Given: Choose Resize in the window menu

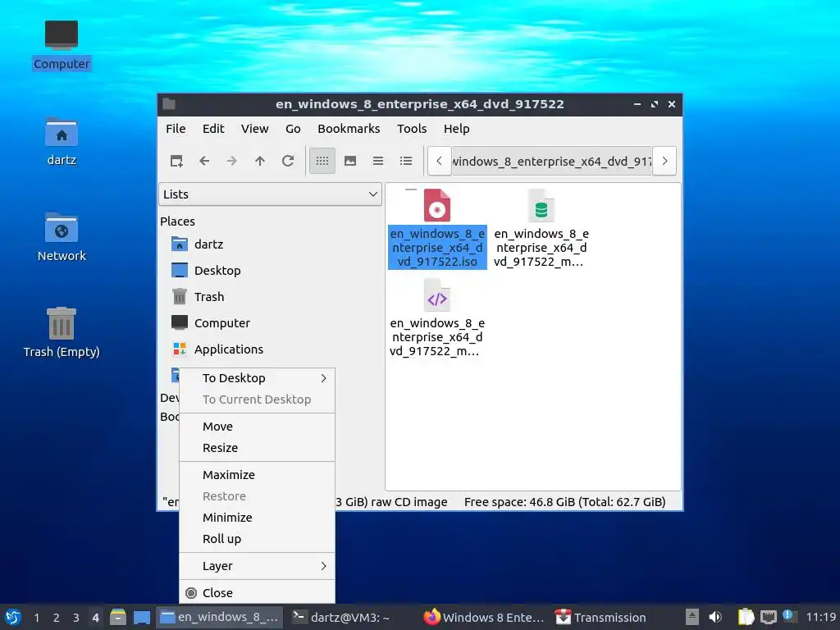Looking at the screenshot, I should pyautogui.click(x=257, y=448).
